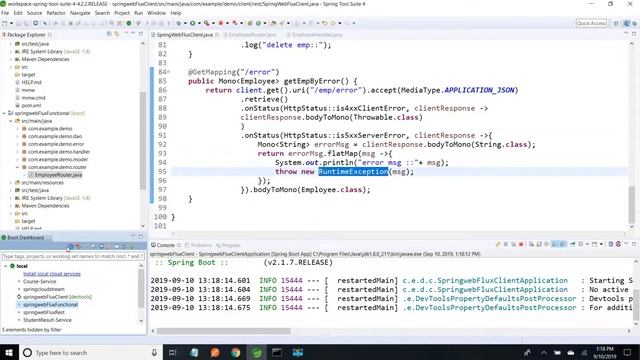Maximize the Console panel
Image resolution: width=640 pixels, height=360 pixels.
(634, 244)
